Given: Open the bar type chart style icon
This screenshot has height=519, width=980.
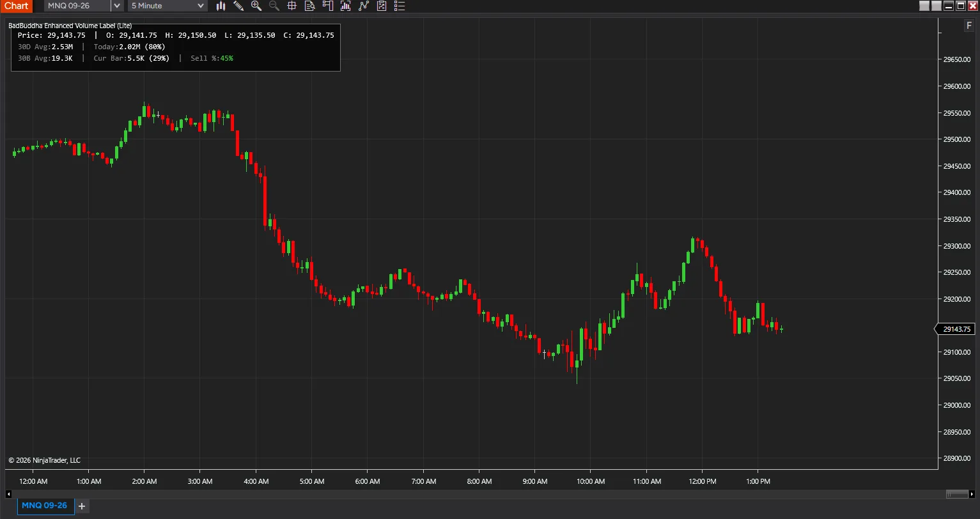Looking at the screenshot, I should [221, 6].
